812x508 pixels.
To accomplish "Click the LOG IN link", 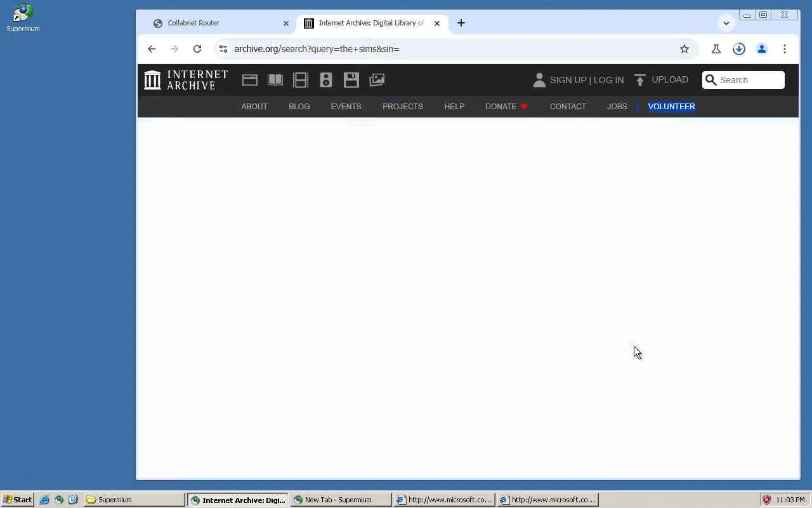I will (608, 80).
